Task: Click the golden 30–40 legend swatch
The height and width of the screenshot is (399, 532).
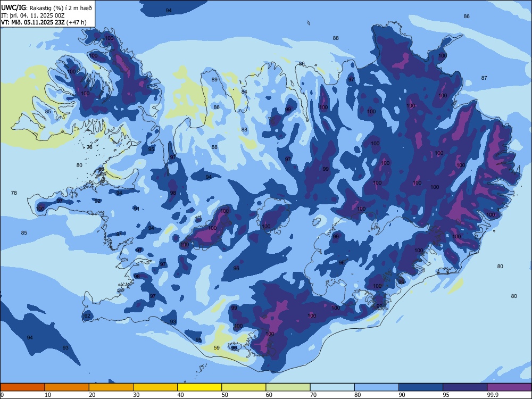Action: pyautogui.click(x=155, y=387)
